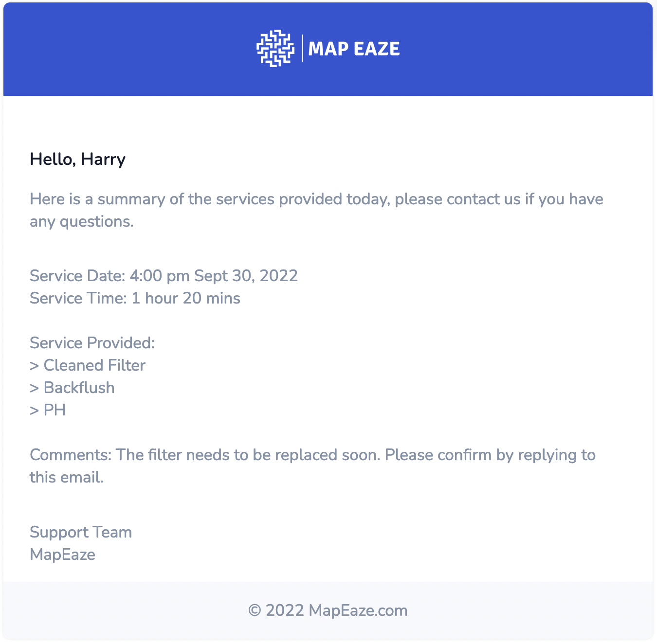657x644 pixels.
Task: Select the "Backflush" service item
Action: coord(79,388)
